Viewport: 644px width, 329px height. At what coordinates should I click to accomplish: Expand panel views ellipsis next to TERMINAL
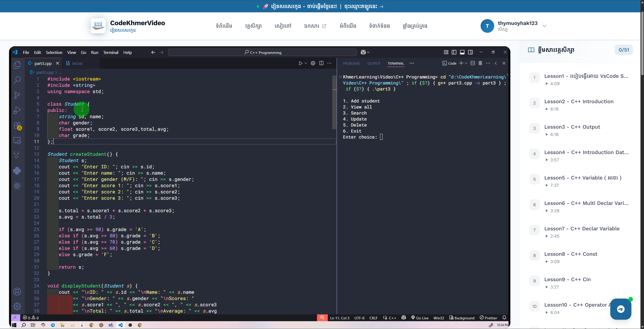[412, 63]
